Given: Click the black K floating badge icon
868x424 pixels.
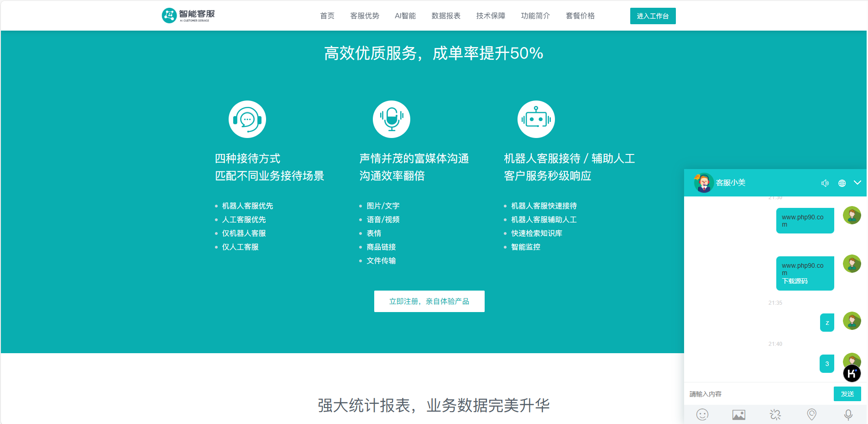Looking at the screenshot, I should point(852,374).
